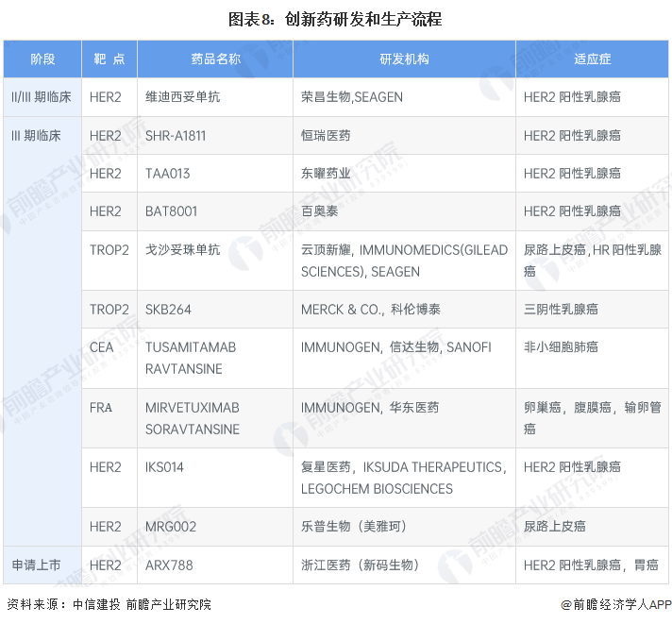
Task: Click the source line 资料来源：中信建投 前瞻产业研究院
Action: tap(109, 604)
